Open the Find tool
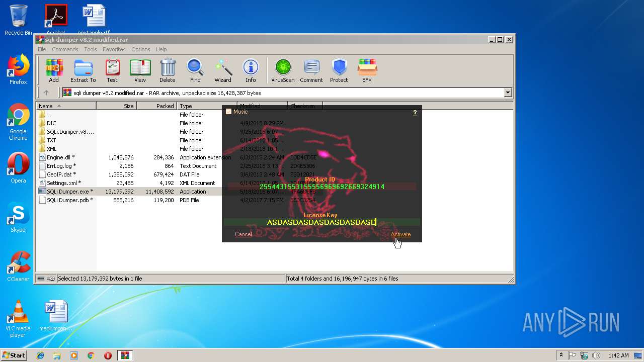644x362 pixels. coord(195,71)
